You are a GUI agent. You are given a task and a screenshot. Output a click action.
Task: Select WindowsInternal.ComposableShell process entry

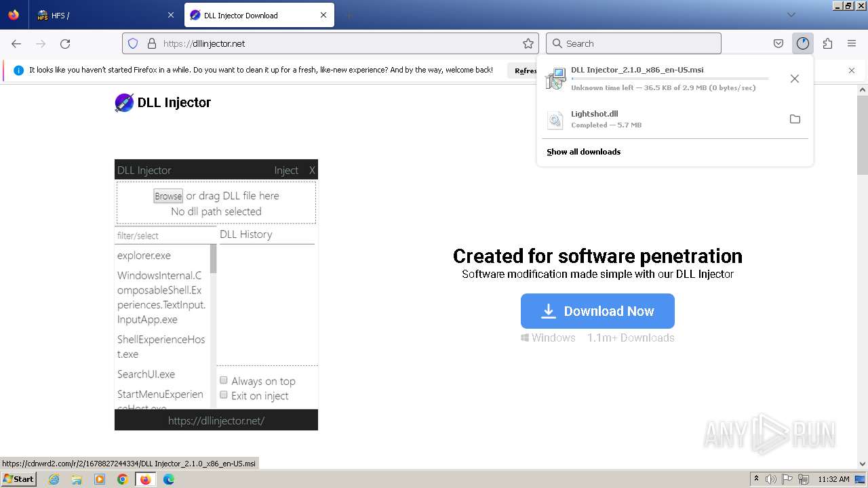tap(161, 298)
